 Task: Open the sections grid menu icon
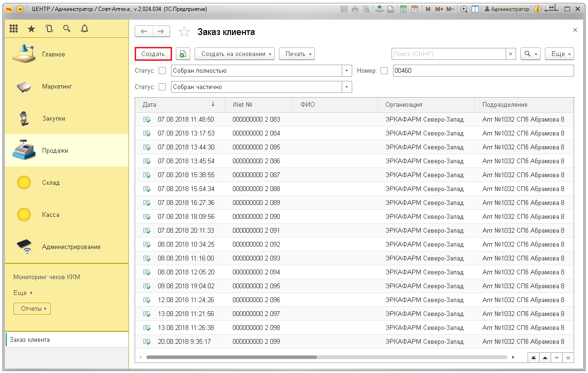point(14,29)
